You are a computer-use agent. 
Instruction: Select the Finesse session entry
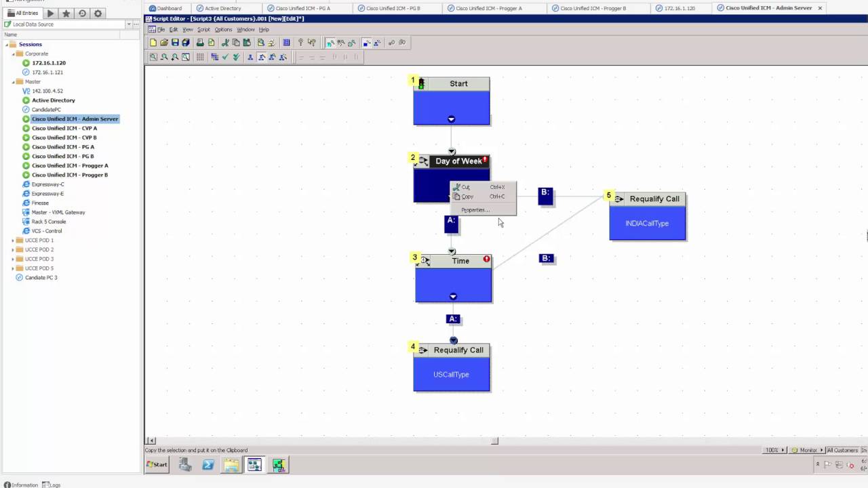coord(40,203)
